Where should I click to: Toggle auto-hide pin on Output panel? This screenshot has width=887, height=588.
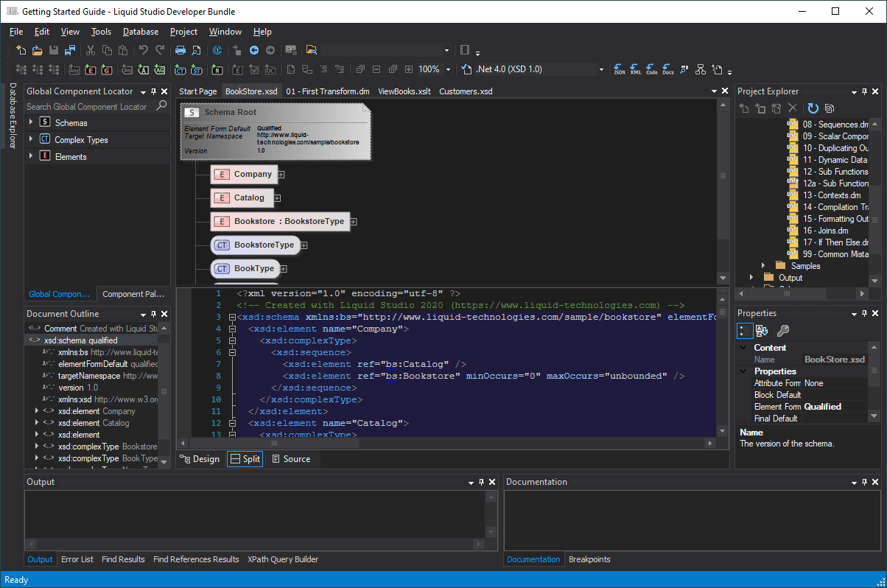(481, 482)
